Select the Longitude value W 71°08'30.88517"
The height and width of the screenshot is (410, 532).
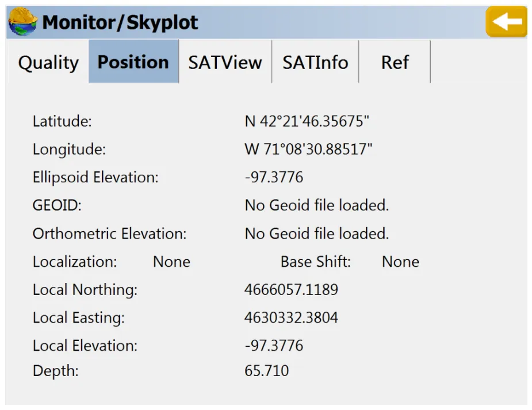(308, 149)
